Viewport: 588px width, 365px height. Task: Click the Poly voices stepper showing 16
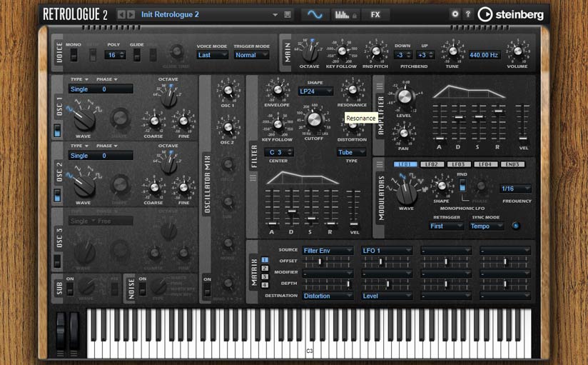tap(115, 55)
